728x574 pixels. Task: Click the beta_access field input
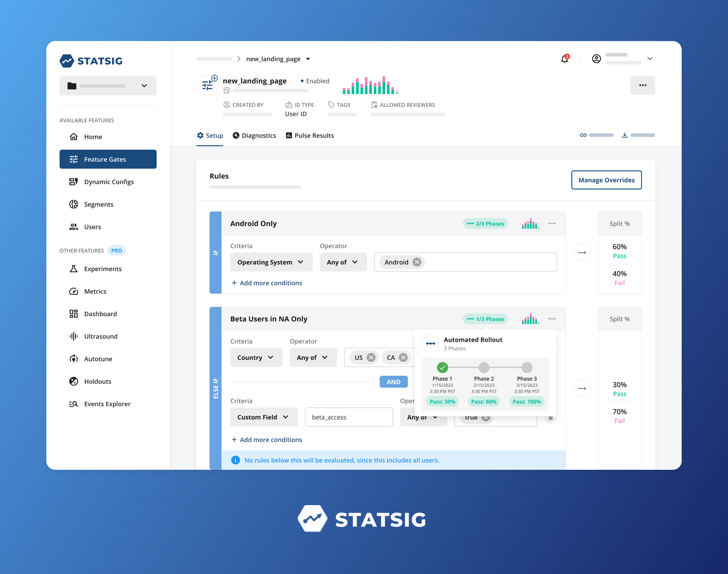[x=349, y=417]
